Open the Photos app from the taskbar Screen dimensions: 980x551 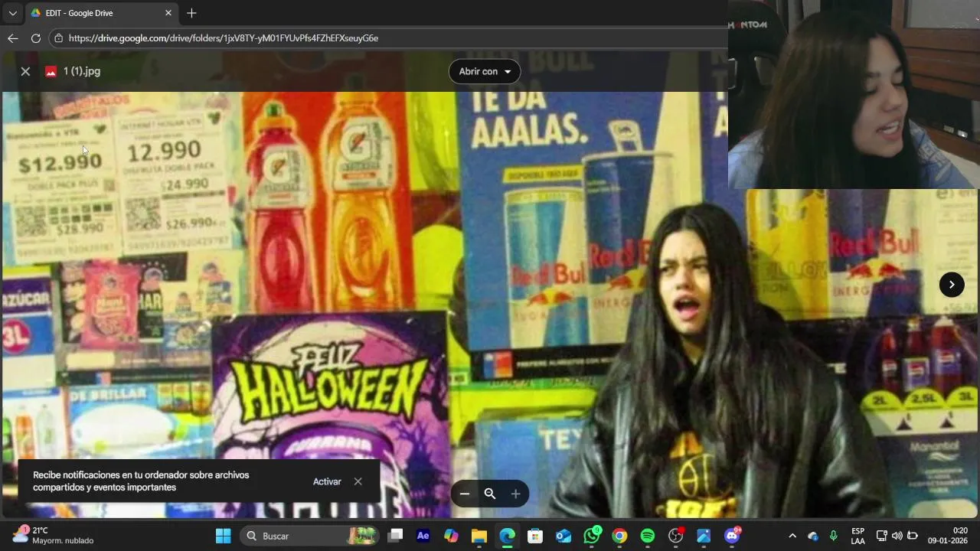pos(704,536)
